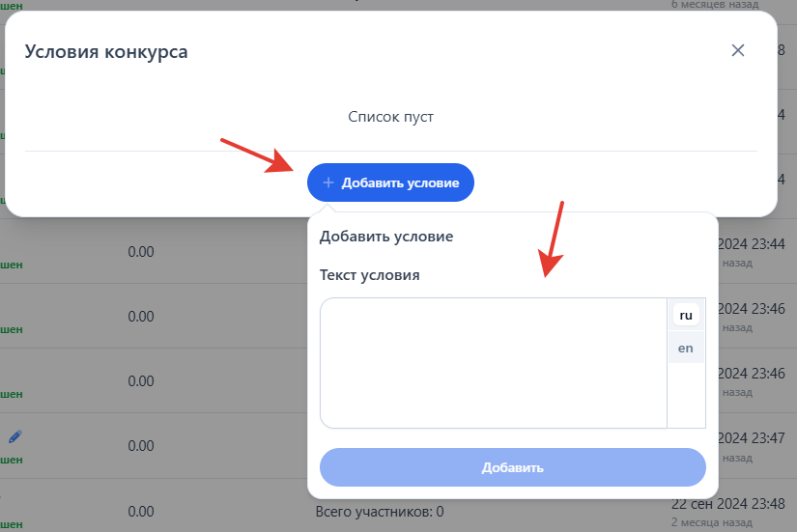Image resolution: width=797 pixels, height=532 pixels.
Task: Close the Условия конкурса dialog
Action: coord(738,50)
